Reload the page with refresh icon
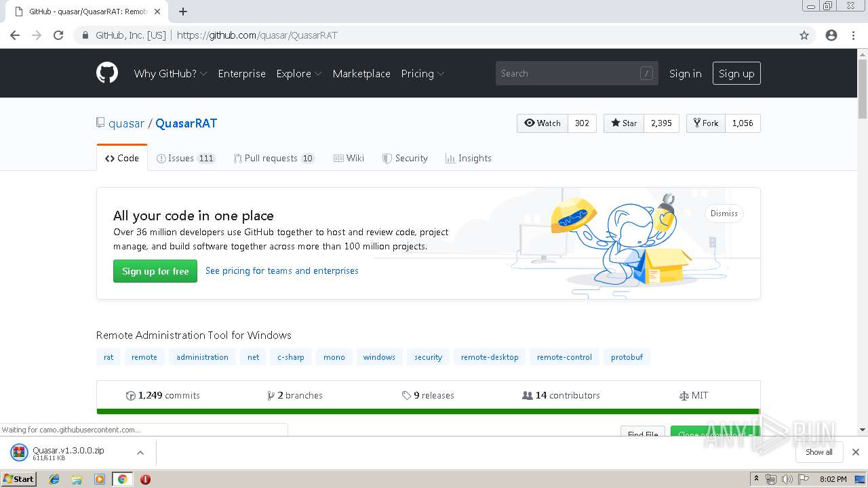Image resolution: width=868 pixels, height=488 pixels. coord(58,35)
